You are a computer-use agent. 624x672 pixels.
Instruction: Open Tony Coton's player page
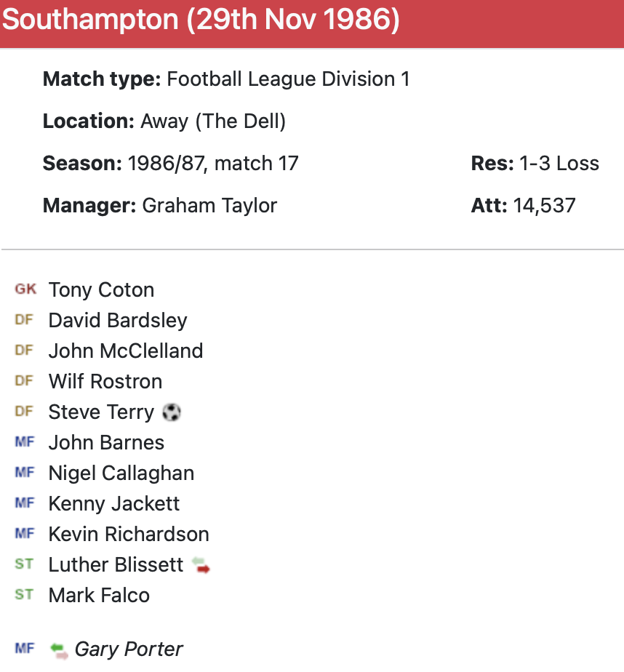pyautogui.click(x=101, y=289)
